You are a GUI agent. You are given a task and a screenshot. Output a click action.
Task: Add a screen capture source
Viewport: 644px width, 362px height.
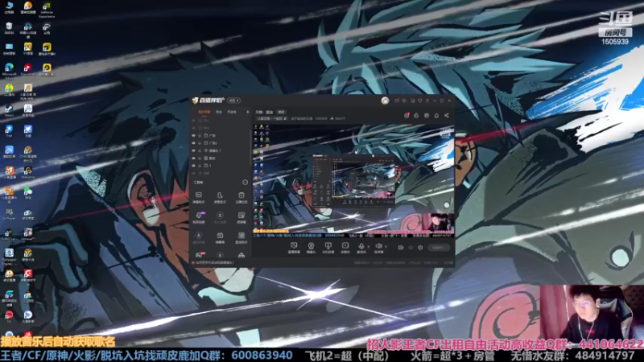tap(294, 247)
